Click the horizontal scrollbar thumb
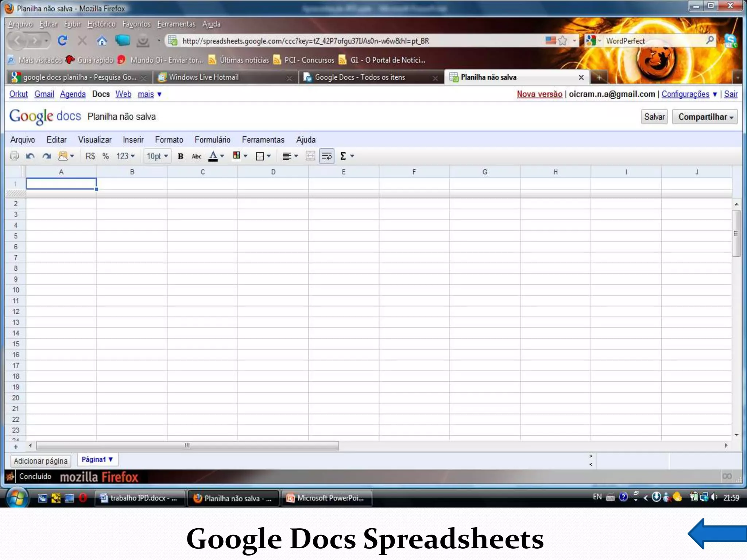 point(187,445)
